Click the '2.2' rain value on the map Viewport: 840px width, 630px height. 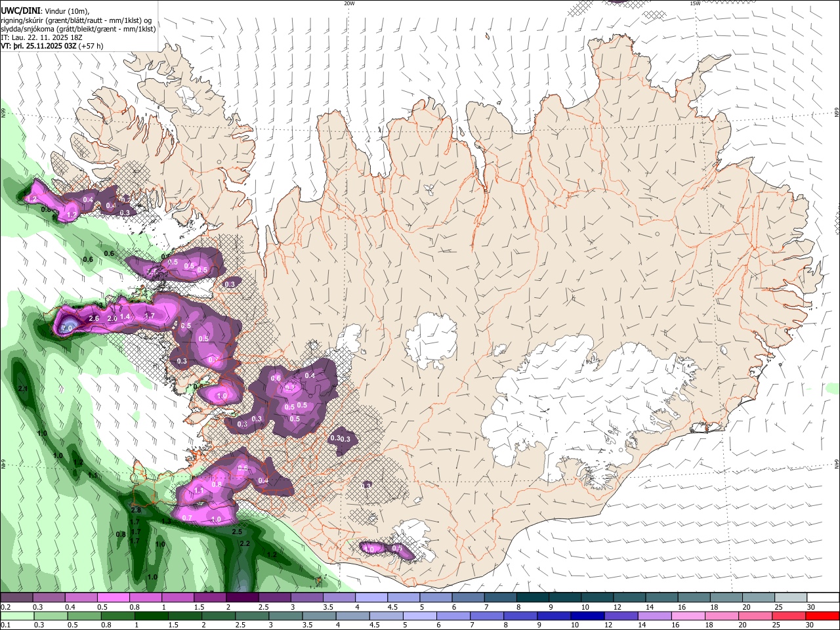(245, 544)
